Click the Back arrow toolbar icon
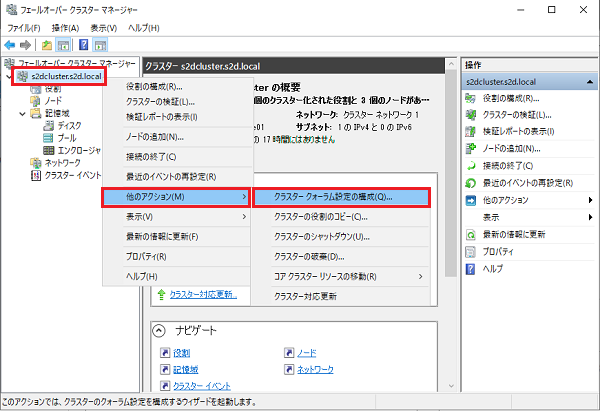 [10, 45]
